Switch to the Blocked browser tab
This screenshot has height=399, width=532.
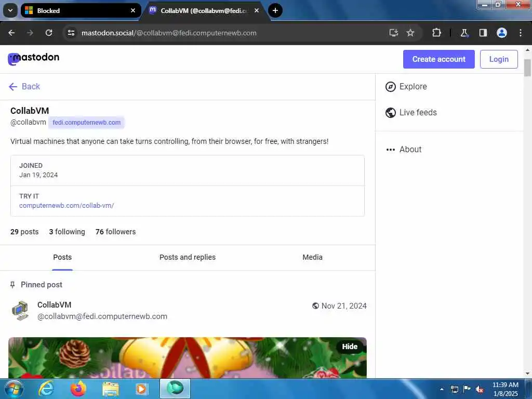[x=81, y=10]
